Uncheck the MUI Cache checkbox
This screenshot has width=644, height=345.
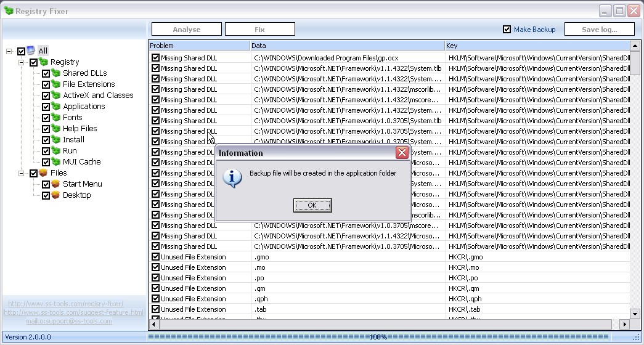tap(46, 162)
